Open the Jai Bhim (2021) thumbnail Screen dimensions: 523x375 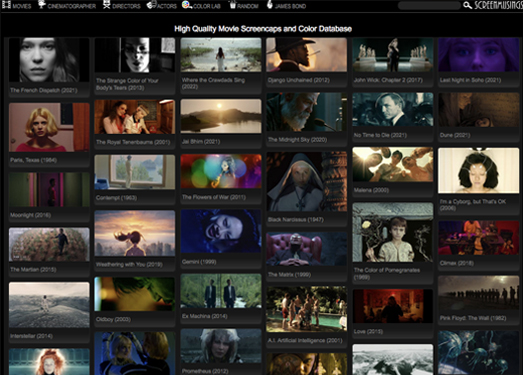221,116
